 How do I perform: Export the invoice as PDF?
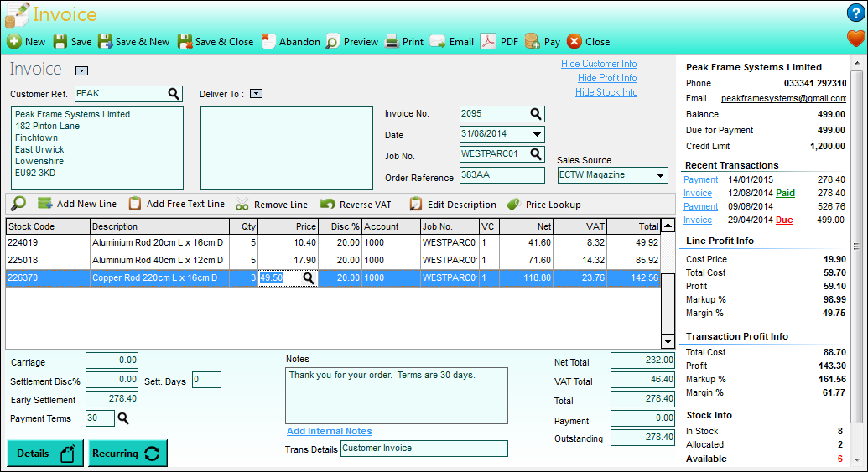click(499, 42)
